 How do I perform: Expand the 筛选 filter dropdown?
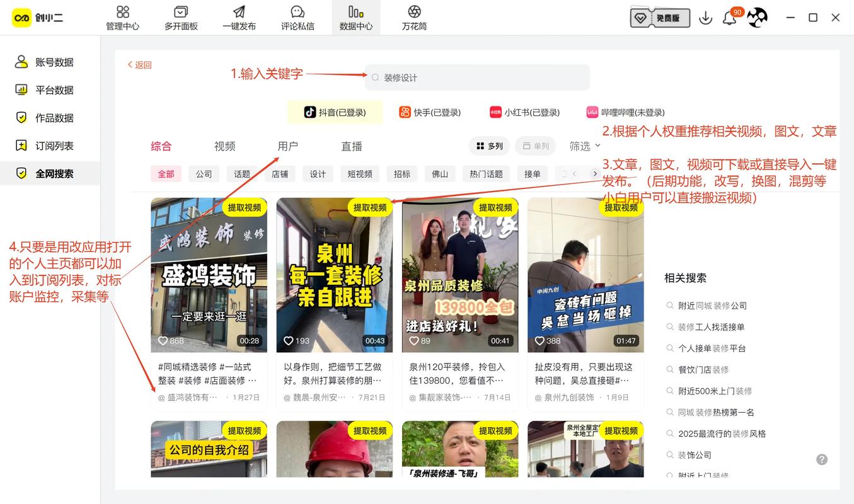[x=585, y=146]
